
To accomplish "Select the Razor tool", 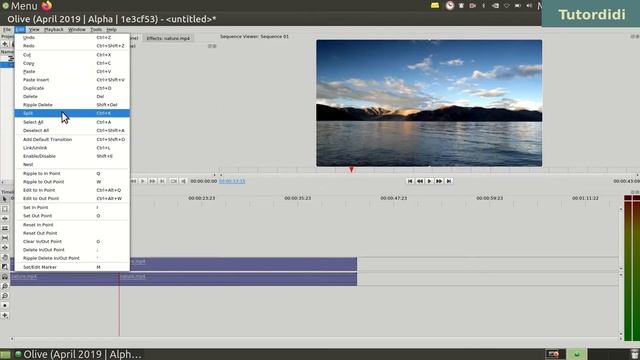I will (4, 229).
